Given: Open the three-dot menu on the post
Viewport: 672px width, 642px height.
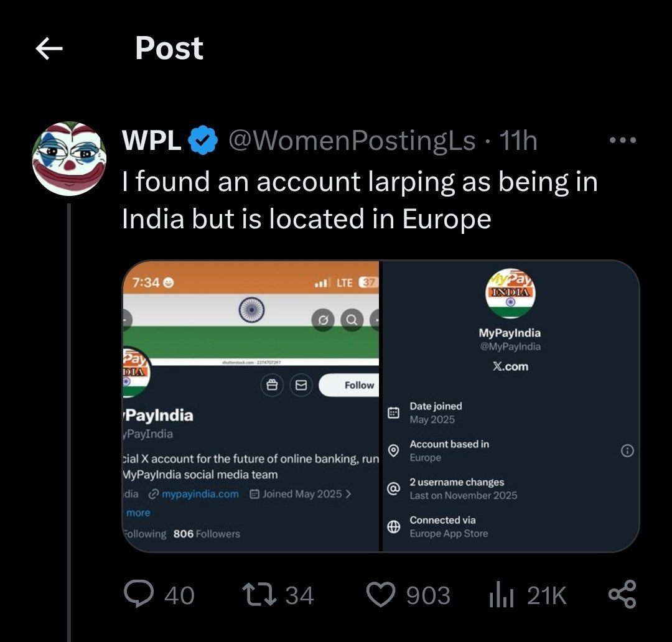Looking at the screenshot, I should pyautogui.click(x=622, y=140).
